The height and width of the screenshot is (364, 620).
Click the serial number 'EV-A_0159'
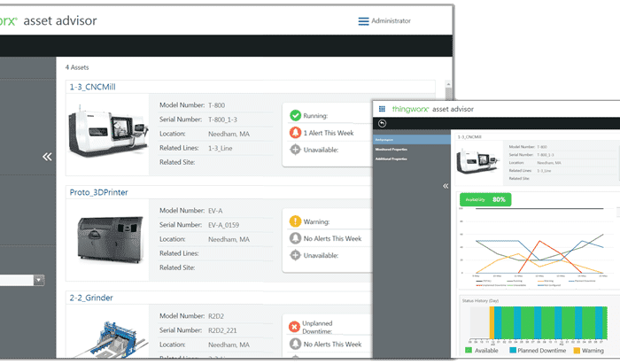(x=224, y=225)
